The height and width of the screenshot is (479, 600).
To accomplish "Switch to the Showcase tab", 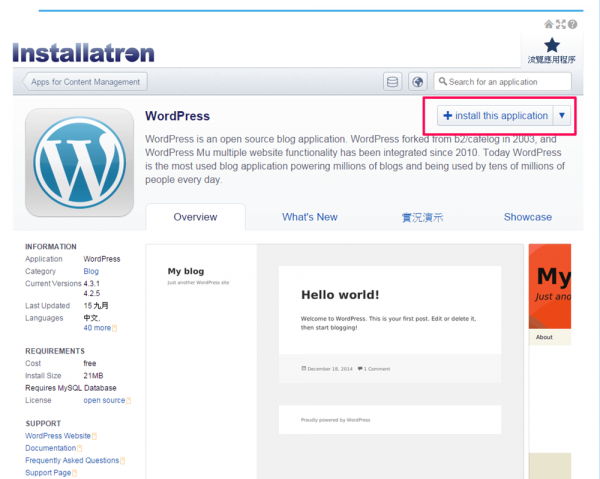I will (528, 217).
